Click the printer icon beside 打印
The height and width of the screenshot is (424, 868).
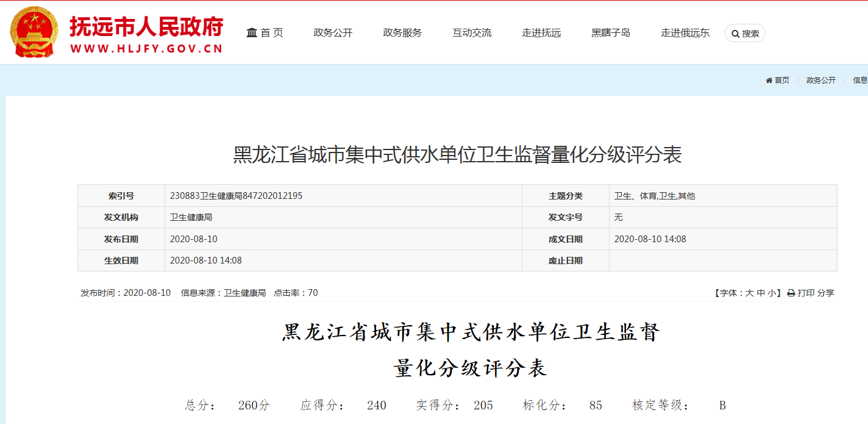click(791, 293)
